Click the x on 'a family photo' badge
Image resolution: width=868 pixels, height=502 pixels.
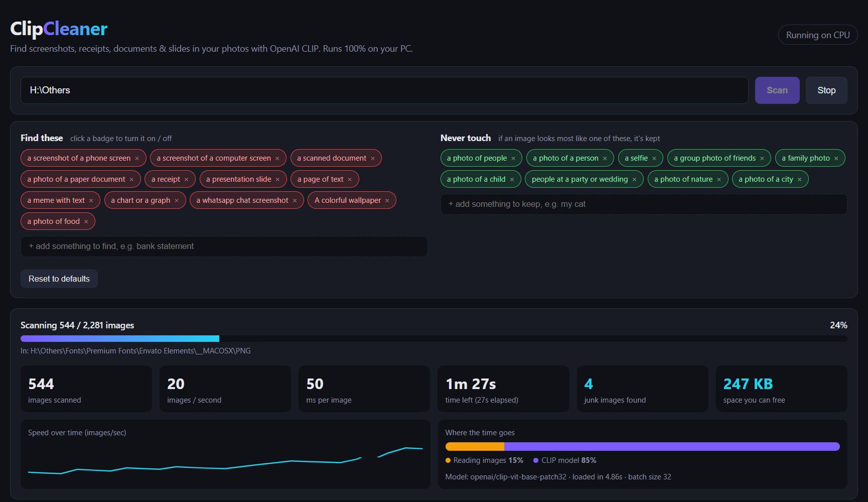(836, 159)
